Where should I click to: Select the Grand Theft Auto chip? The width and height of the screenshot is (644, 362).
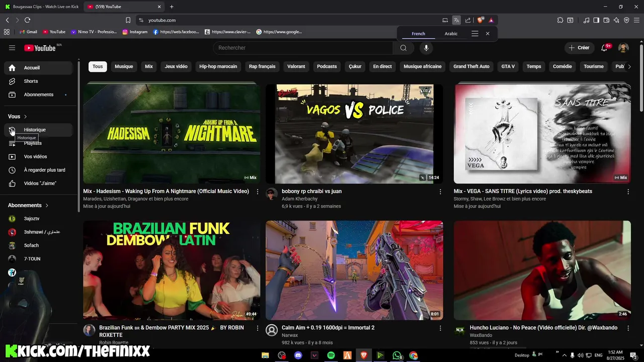tap(471, 66)
